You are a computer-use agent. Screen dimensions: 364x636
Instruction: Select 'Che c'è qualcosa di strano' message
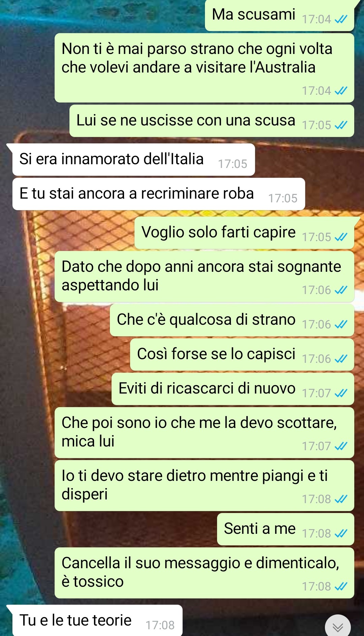pyautogui.click(x=232, y=320)
